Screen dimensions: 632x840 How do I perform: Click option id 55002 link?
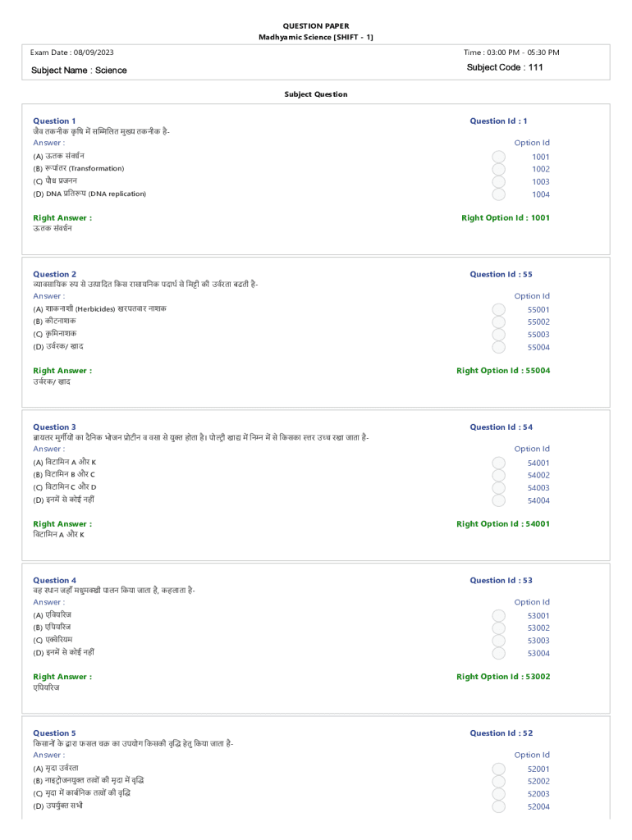click(538, 322)
